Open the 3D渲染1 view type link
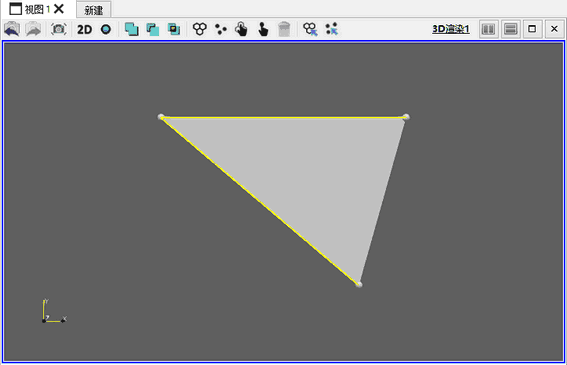The image size is (567, 365). point(451,29)
